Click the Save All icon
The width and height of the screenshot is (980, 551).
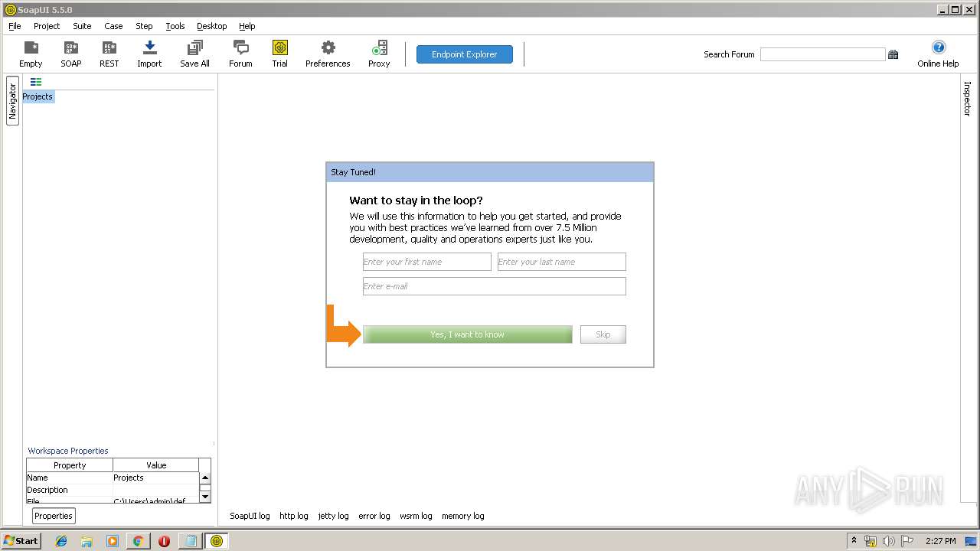pos(194,54)
